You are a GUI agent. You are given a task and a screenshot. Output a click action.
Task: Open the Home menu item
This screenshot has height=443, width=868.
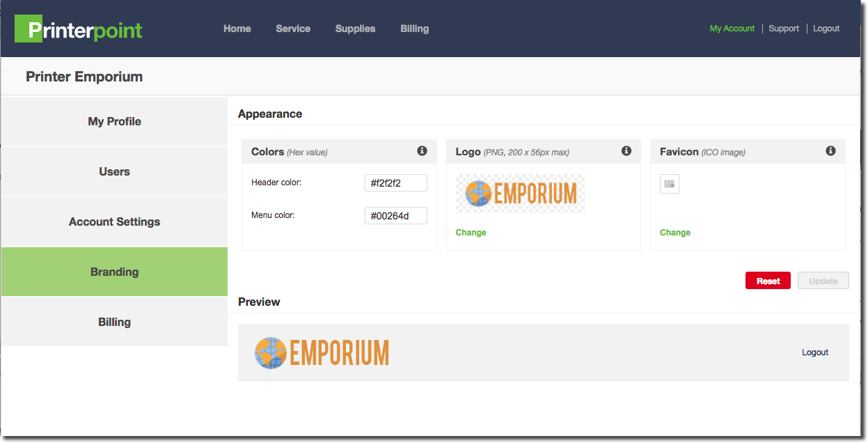pyautogui.click(x=237, y=29)
